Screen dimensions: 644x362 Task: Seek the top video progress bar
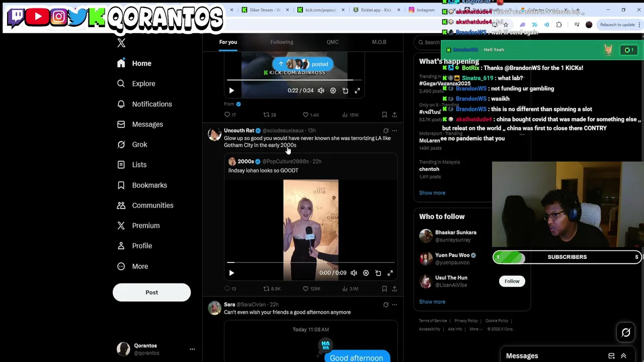(294, 80)
